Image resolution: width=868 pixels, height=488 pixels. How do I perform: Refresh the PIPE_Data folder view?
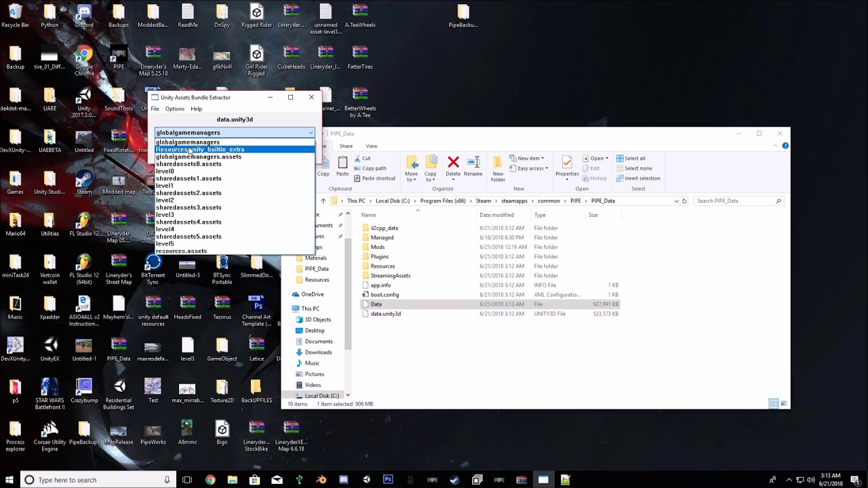coord(684,201)
